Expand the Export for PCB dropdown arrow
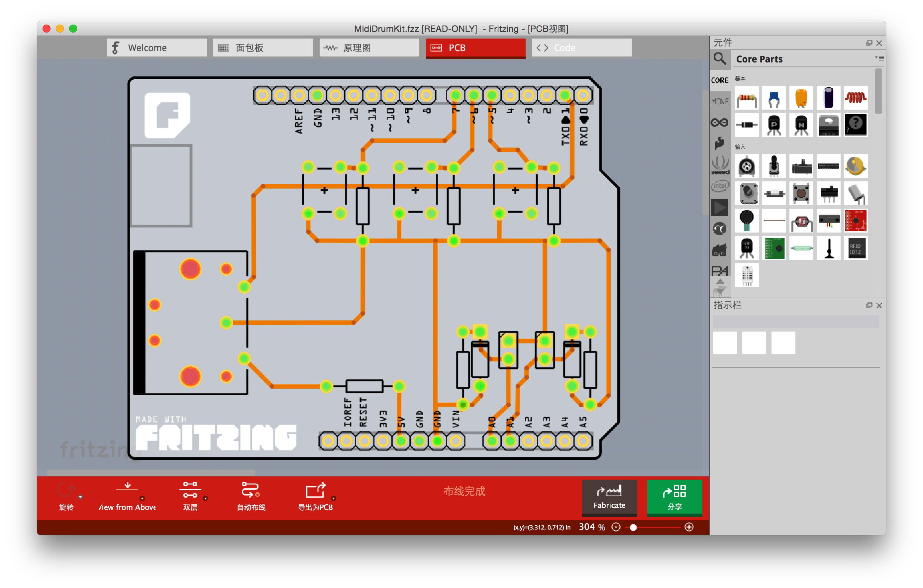Viewport: 923px width, 588px height. [334, 498]
